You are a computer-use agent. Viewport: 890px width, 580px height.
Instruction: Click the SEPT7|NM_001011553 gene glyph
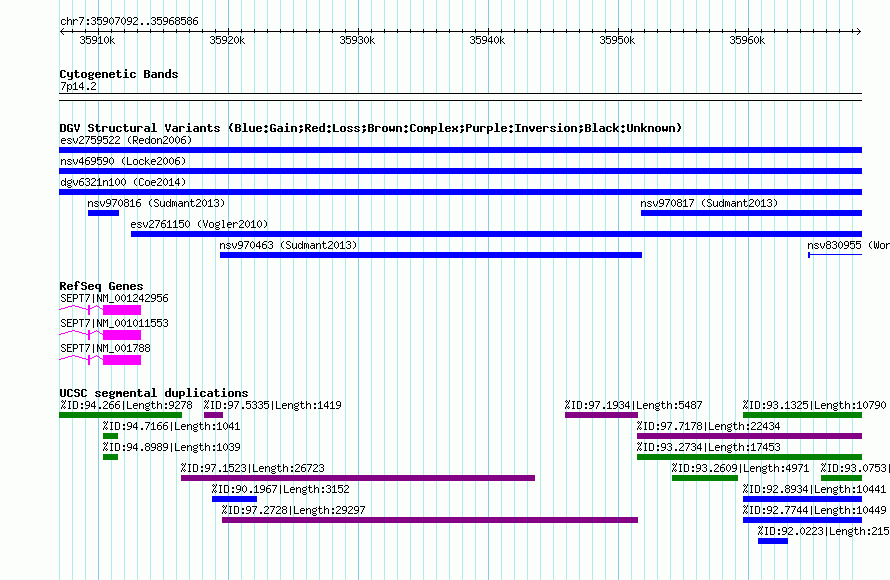[100, 334]
